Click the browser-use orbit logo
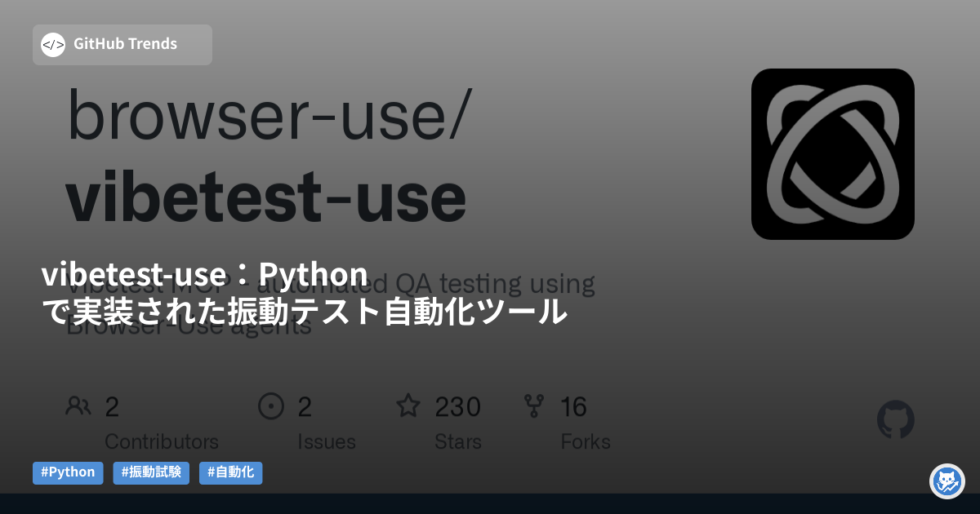This screenshot has width=980, height=514. pyautogui.click(x=832, y=154)
